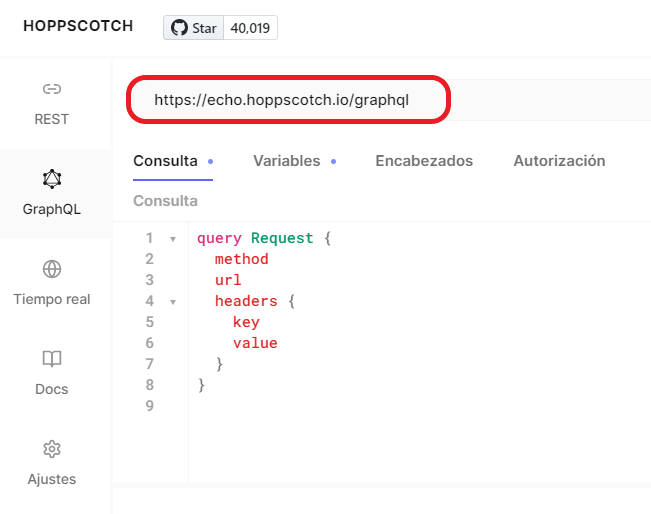Click the 'url' field in query editor
The height and width of the screenshot is (514, 651).
228,280
